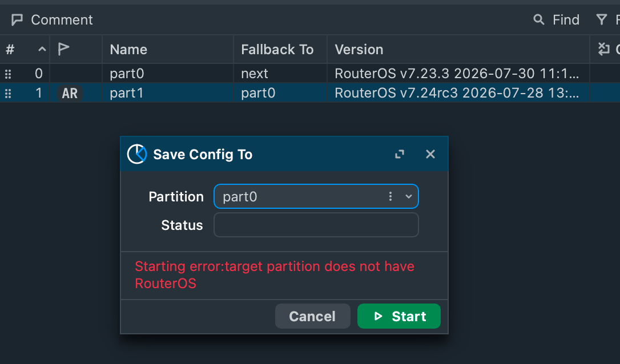Click the Start button
The image size is (620, 364).
[x=399, y=316]
